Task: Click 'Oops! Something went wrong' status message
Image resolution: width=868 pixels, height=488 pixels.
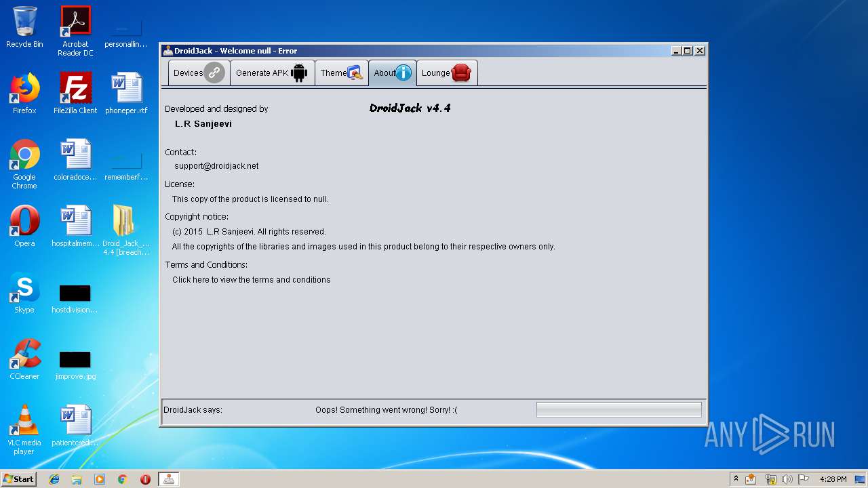Action: click(387, 410)
